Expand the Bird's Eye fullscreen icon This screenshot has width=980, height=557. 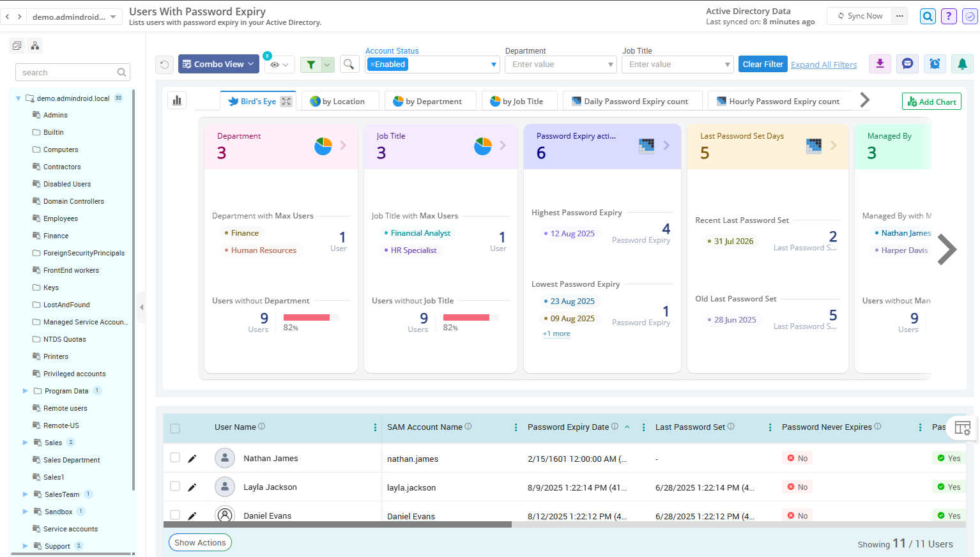pos(286,102)
